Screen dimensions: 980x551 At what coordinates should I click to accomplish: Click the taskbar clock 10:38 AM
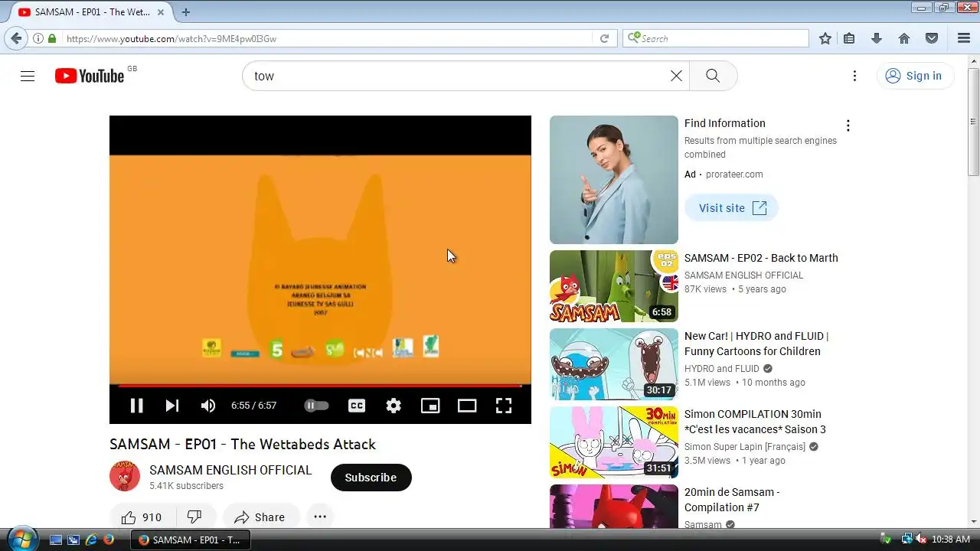(951, 540)
